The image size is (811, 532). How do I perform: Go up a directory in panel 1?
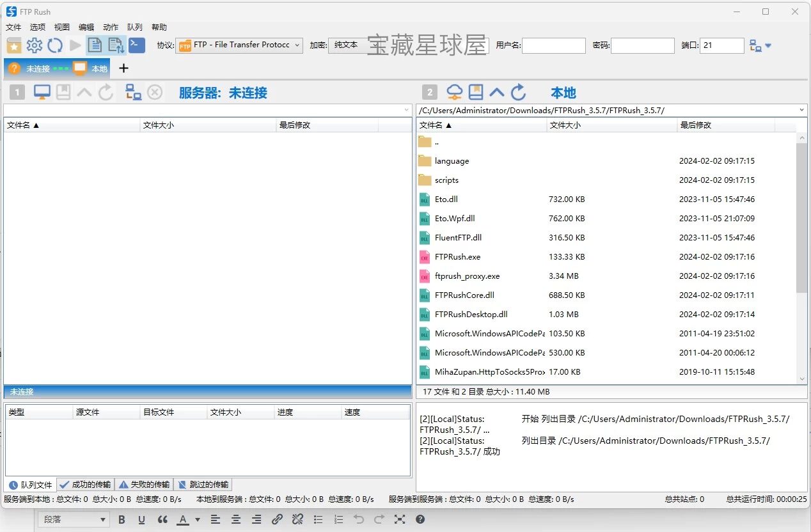click(x=84, y=93)
